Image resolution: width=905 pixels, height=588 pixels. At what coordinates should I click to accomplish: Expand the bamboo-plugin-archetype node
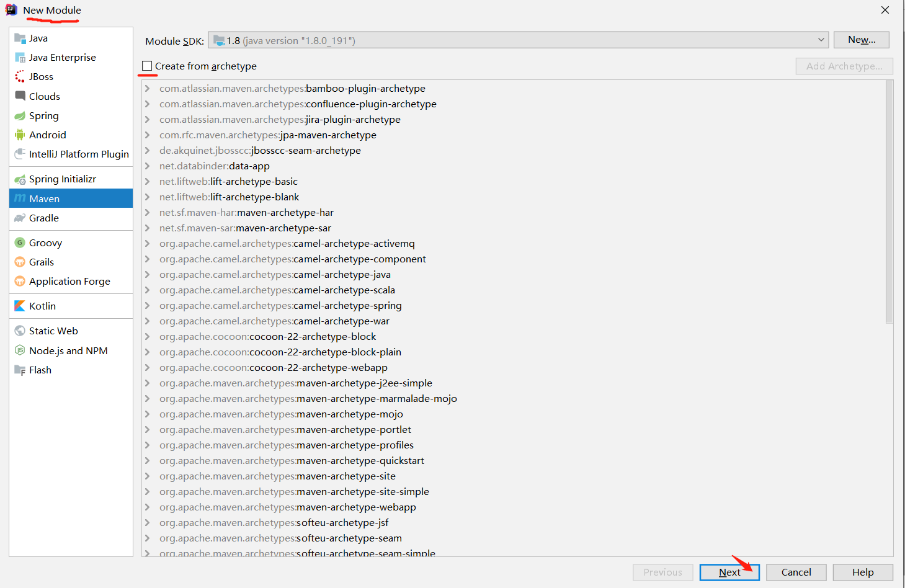[148, 89]
